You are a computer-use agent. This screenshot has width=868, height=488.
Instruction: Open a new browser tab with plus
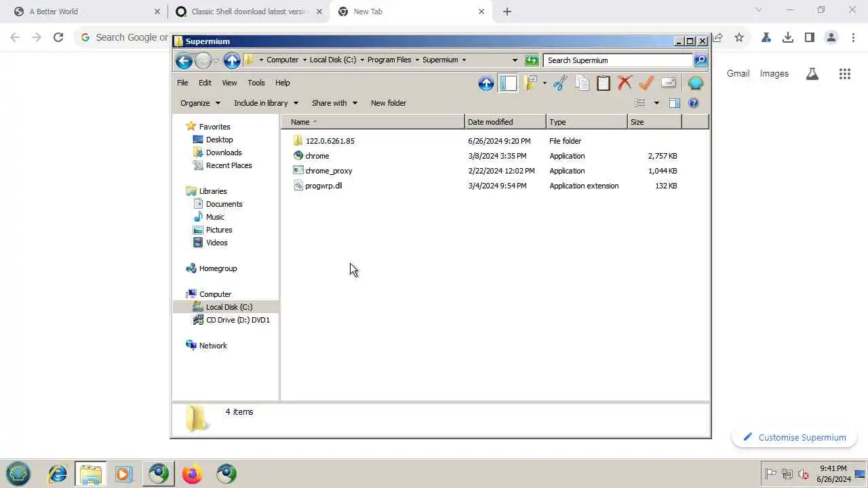pos(507,12)
